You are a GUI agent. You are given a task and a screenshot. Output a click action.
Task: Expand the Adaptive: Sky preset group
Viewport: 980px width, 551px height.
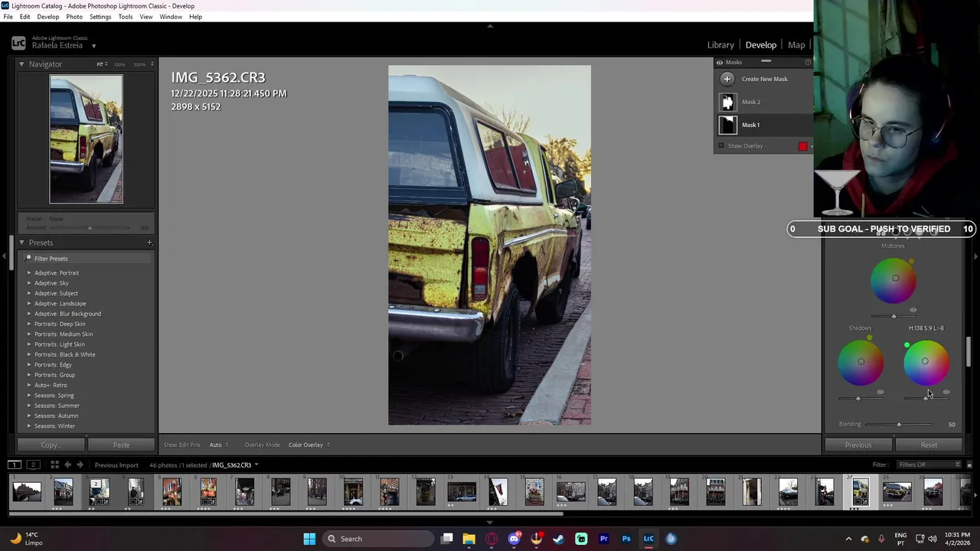29,283
